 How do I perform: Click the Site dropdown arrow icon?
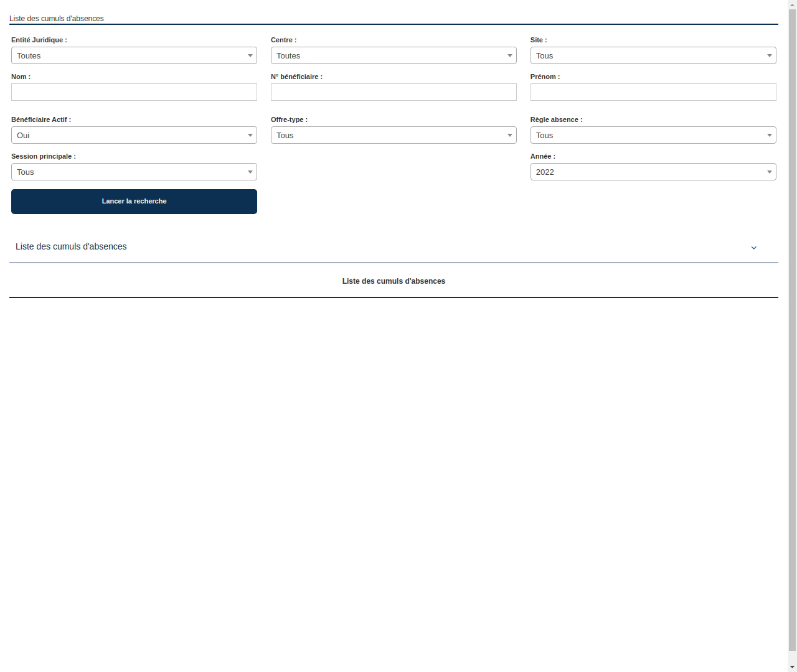point(770,55)
